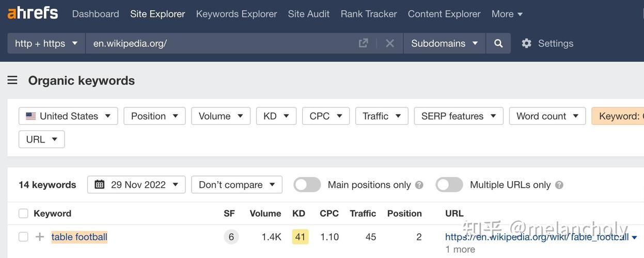
Task: Open the Subdomains mode dropdown
Action: pyautogui.click(x=445, y=43)
